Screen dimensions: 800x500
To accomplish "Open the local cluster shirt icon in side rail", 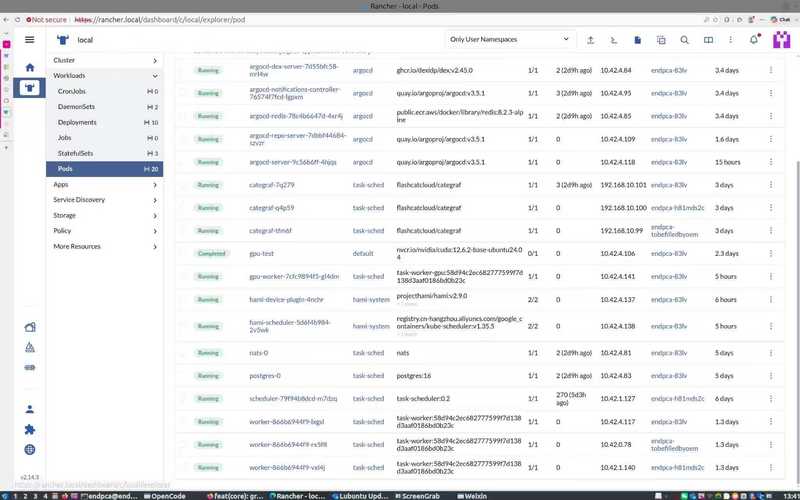I will click(30, 88).
